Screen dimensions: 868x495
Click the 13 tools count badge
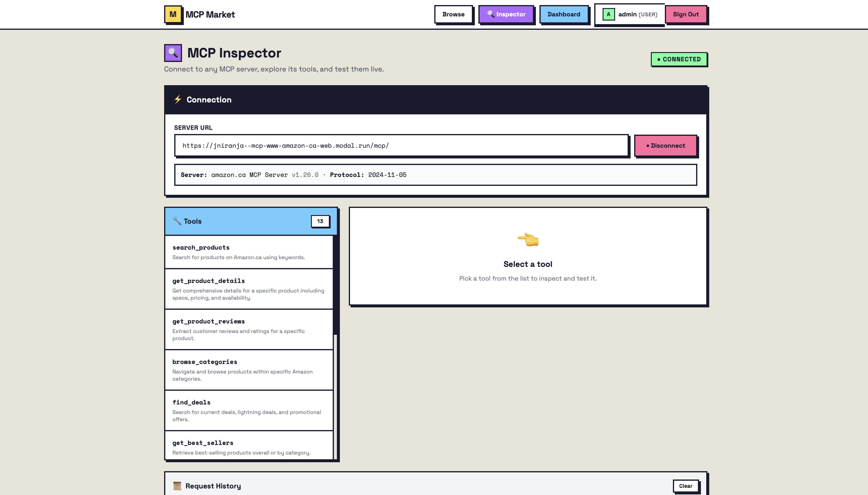tap(320, 221)
